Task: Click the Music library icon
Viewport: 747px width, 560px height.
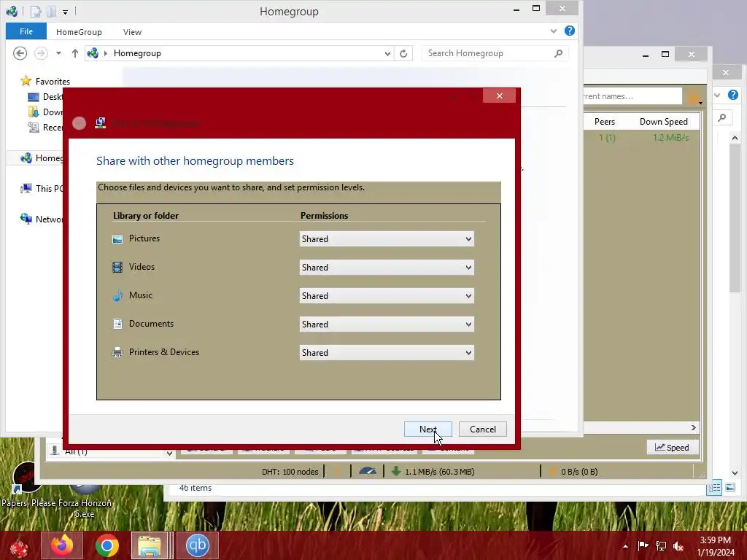Action: [x=117, y=296]
